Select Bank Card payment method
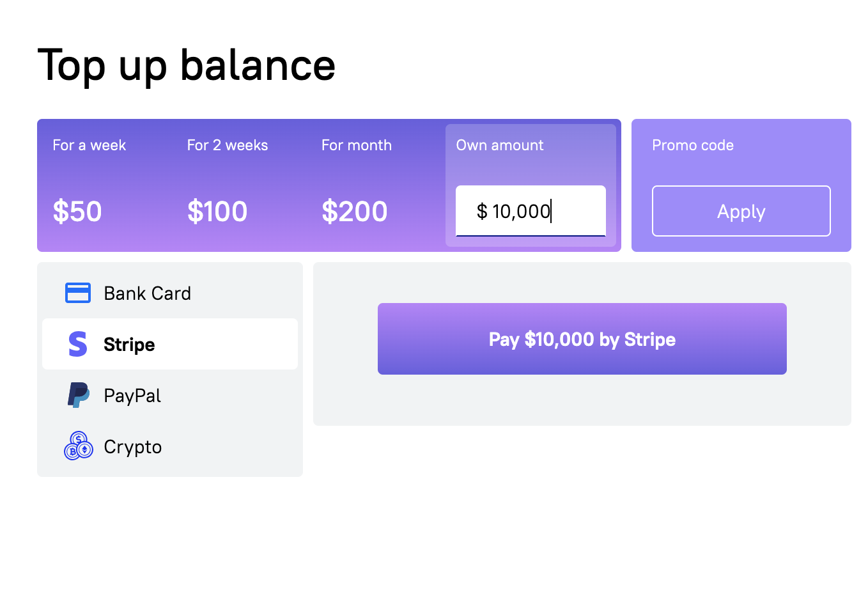Screen dimensions: 868x592 [x=170, y=293]
